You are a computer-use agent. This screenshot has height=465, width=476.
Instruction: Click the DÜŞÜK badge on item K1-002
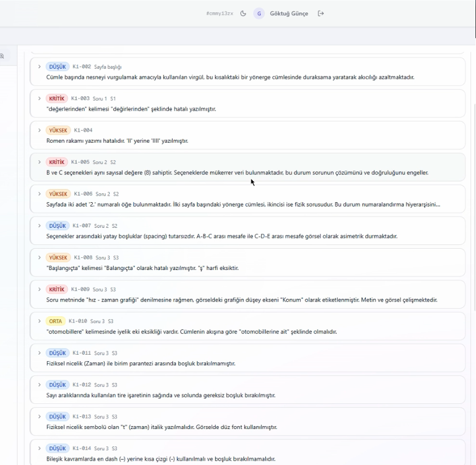click(57, 67)
